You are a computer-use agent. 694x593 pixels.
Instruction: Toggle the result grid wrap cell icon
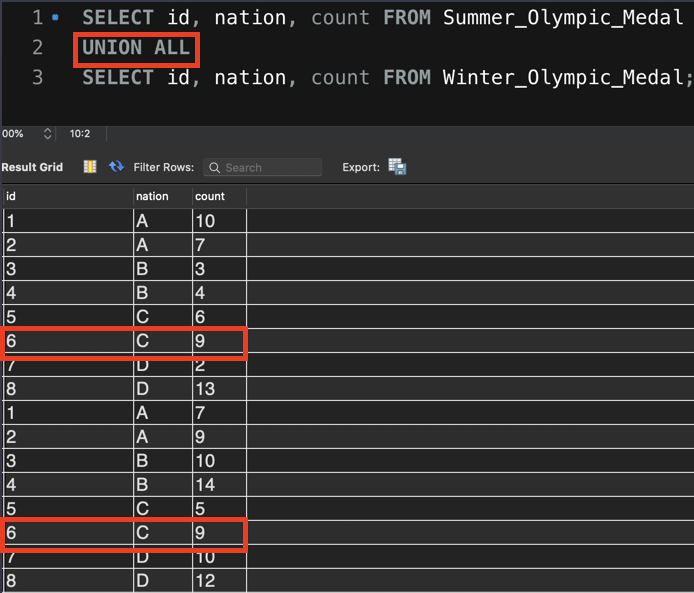pos(90,167)
